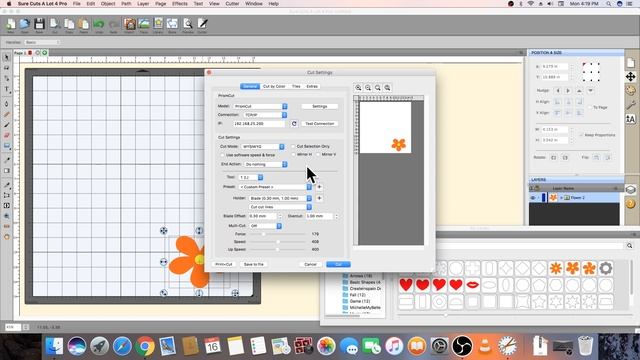640x360 pixels.
Task: Toggle To Page alignment checkbox
Action: pyautogui.click(x=590, y=107)
